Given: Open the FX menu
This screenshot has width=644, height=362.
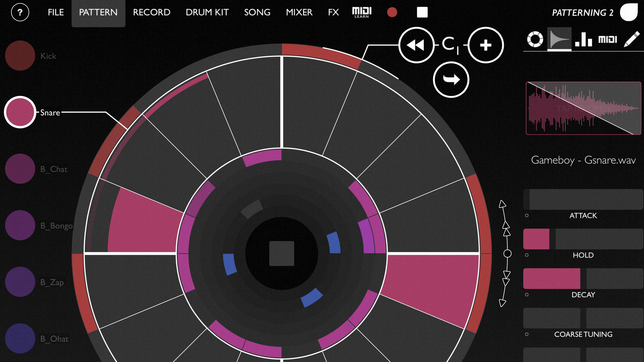Looking at the screenshot, I should (333, 12).
